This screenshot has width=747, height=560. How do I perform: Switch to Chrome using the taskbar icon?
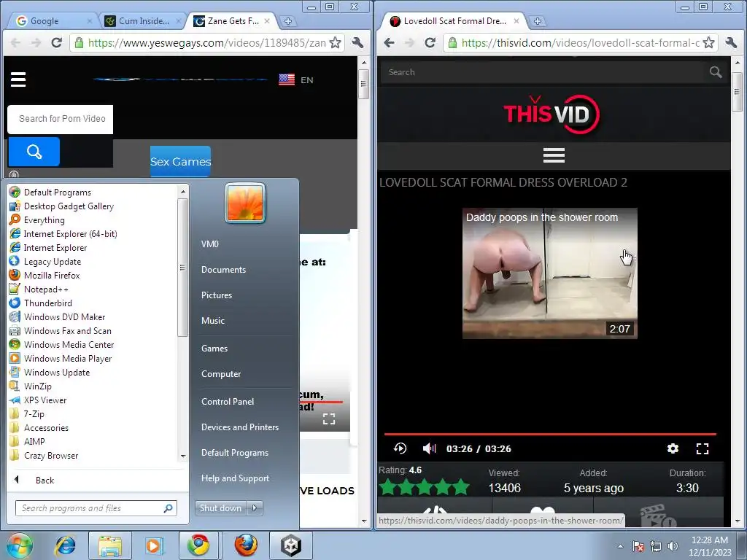point(198,545)
